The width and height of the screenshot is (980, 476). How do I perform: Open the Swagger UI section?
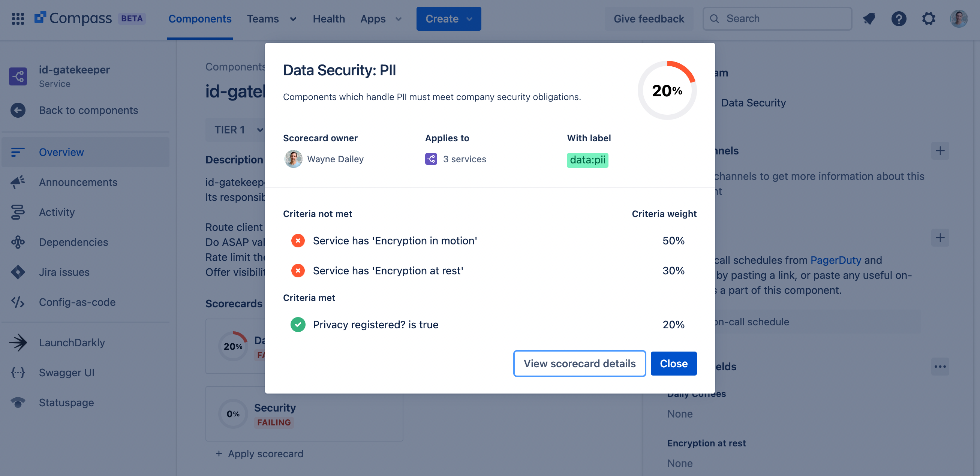point(67,373)
